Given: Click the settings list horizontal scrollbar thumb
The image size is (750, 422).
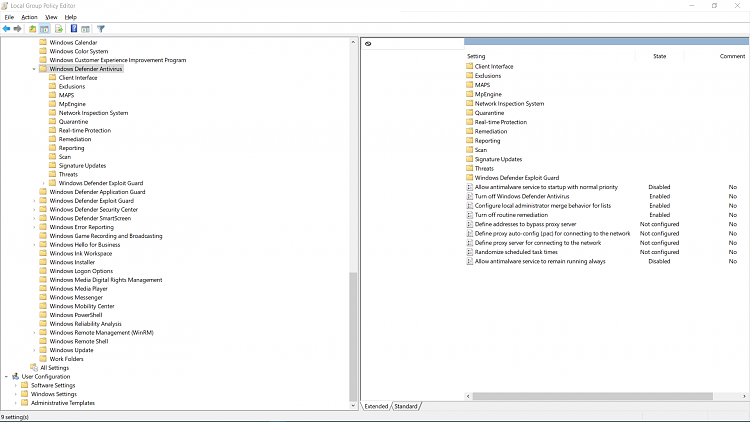Looking at the screenshot, I should 593,396.
